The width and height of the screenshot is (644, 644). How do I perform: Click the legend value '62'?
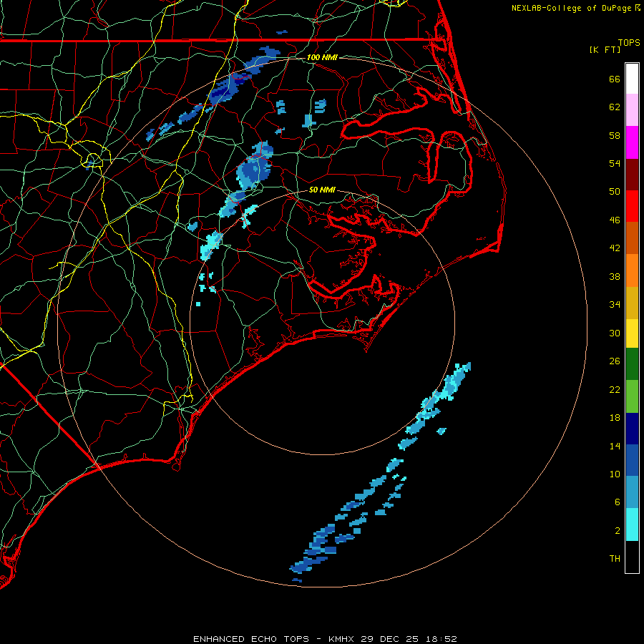(x=615, y=107)
